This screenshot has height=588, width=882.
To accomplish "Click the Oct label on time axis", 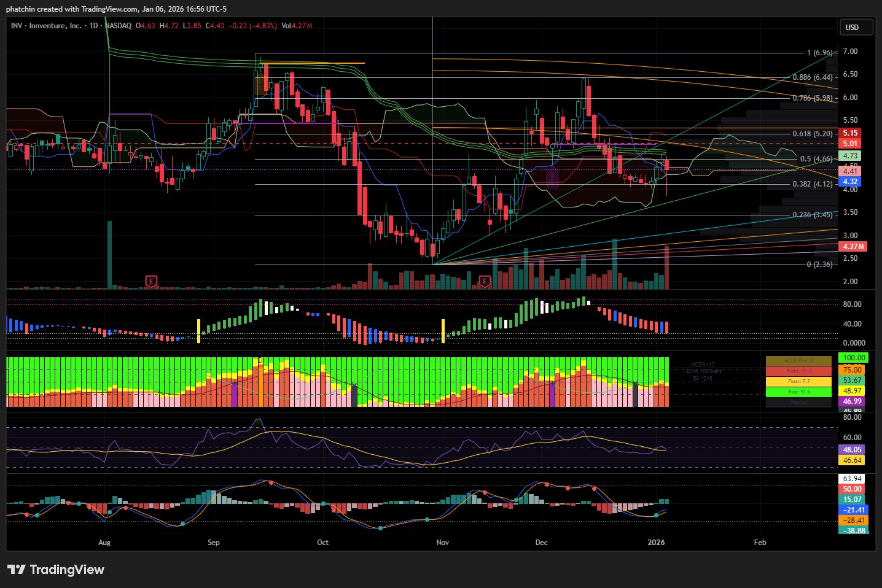I will (x=323, y=543).
